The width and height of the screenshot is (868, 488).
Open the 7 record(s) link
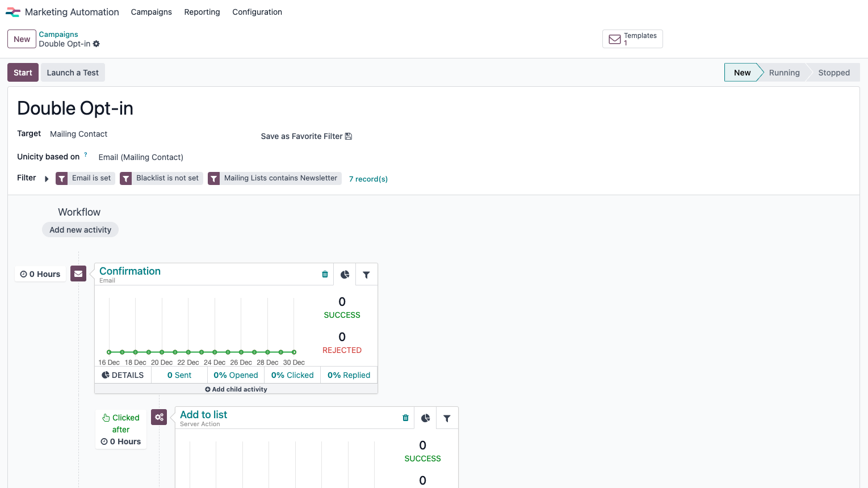[368, 179]
